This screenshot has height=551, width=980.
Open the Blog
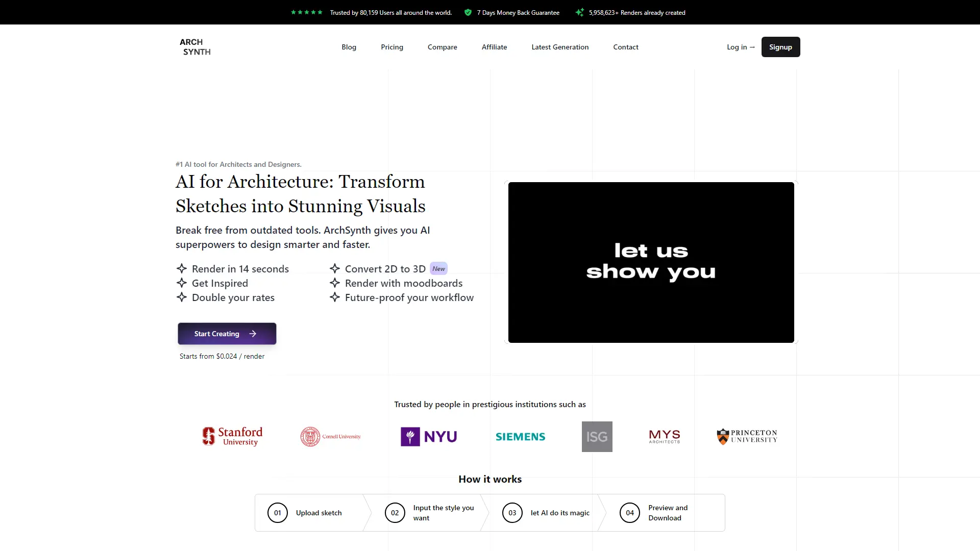[x=349, y=46]
